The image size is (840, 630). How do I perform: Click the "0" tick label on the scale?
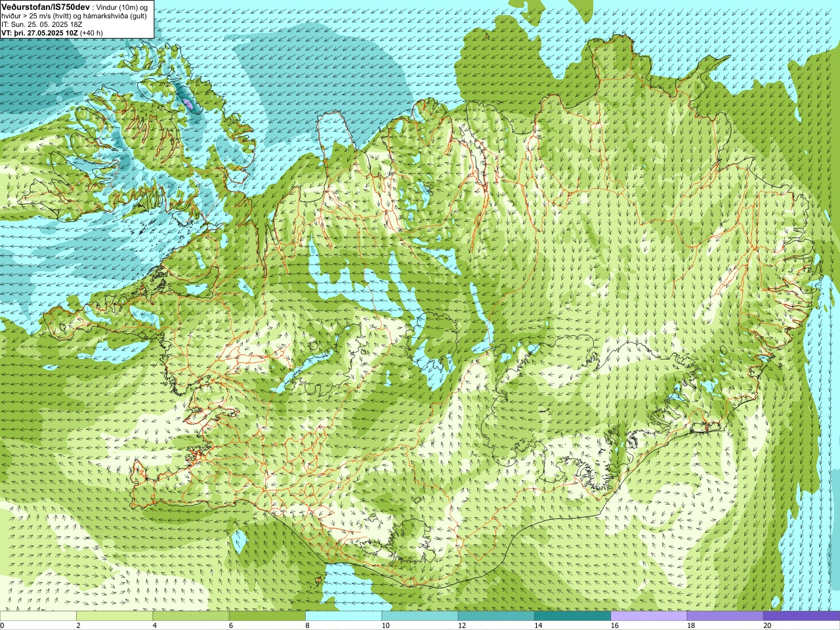click(2, 625)
